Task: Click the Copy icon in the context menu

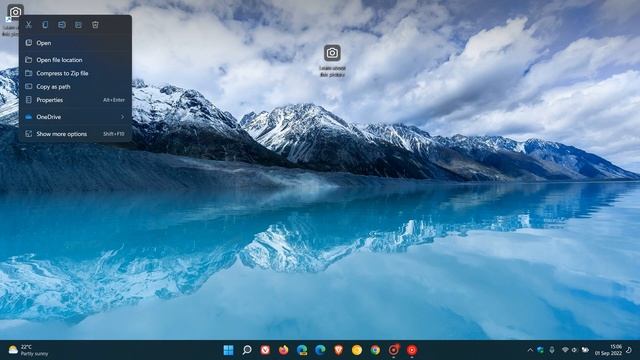Action: [x=45, y=25]
